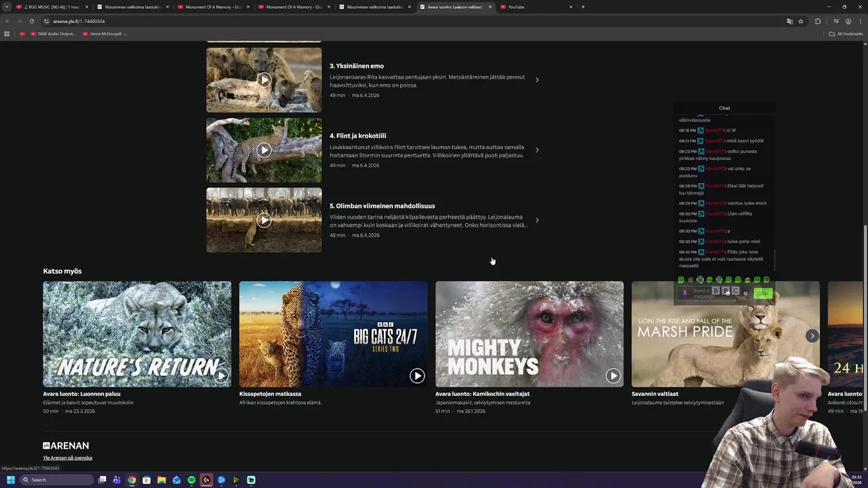Viewport: 868px width, 488px height.
Task: Click the title 5. Olimban viimeinen mahdollisuus
Action: click(382, 206)
